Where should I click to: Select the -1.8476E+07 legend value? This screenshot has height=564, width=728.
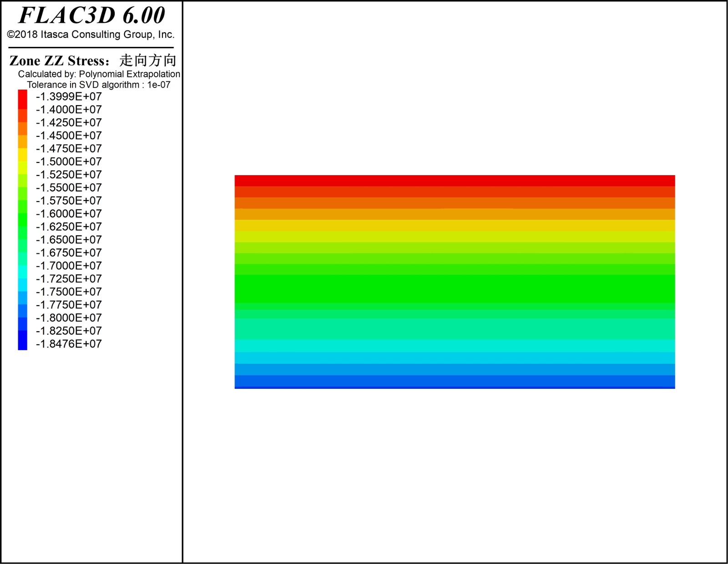[69, 344]
